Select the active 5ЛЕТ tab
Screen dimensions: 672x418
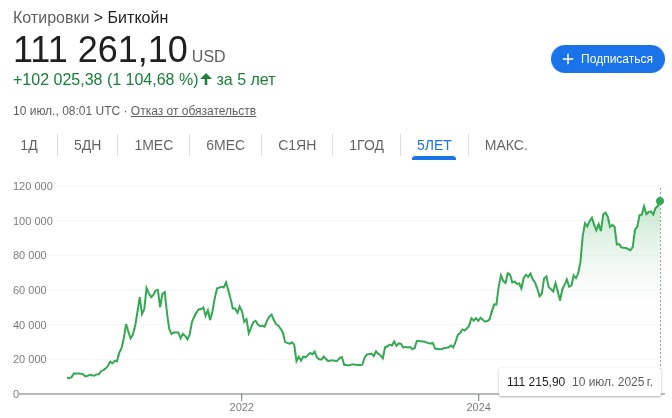pyautogui.click(x=434, y=145)
